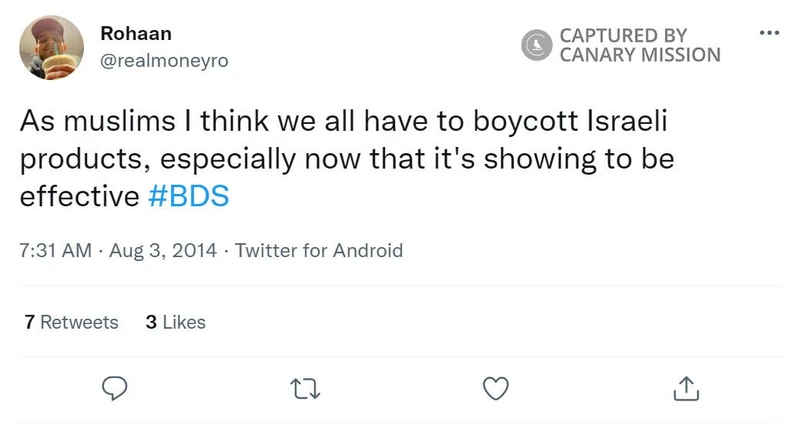Open the share upload-arrow icon

click(685, 388)
